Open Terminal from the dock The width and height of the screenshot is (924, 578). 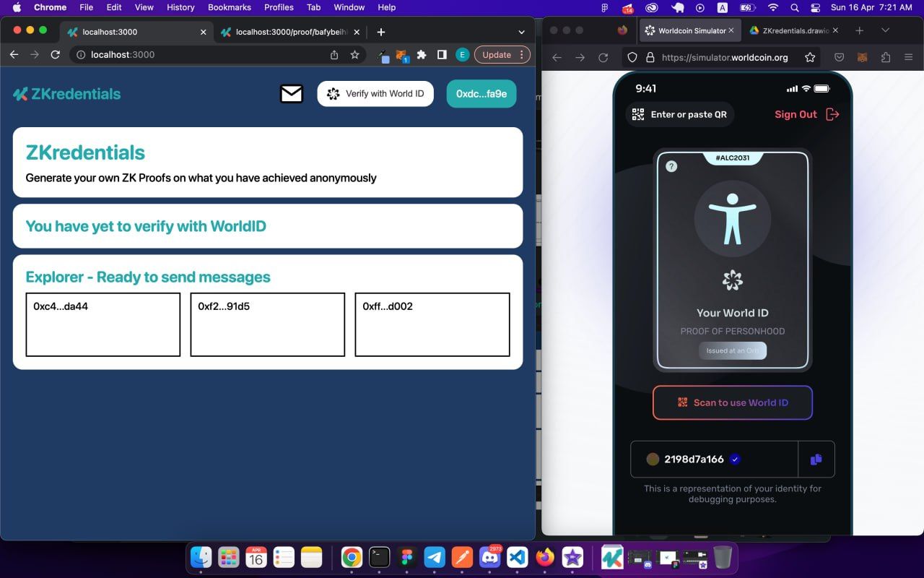379,557
